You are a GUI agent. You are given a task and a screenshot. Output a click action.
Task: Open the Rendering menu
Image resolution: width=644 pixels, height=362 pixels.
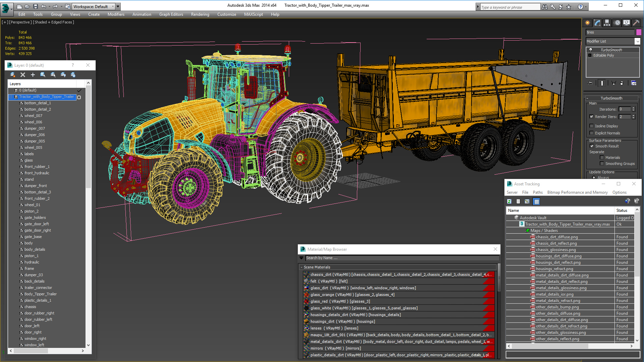(x=200, y=14)
